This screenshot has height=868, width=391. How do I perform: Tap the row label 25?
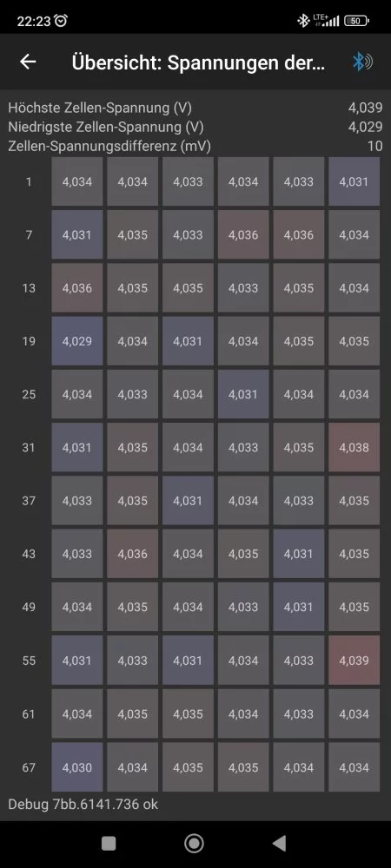(x=29, y=394)
